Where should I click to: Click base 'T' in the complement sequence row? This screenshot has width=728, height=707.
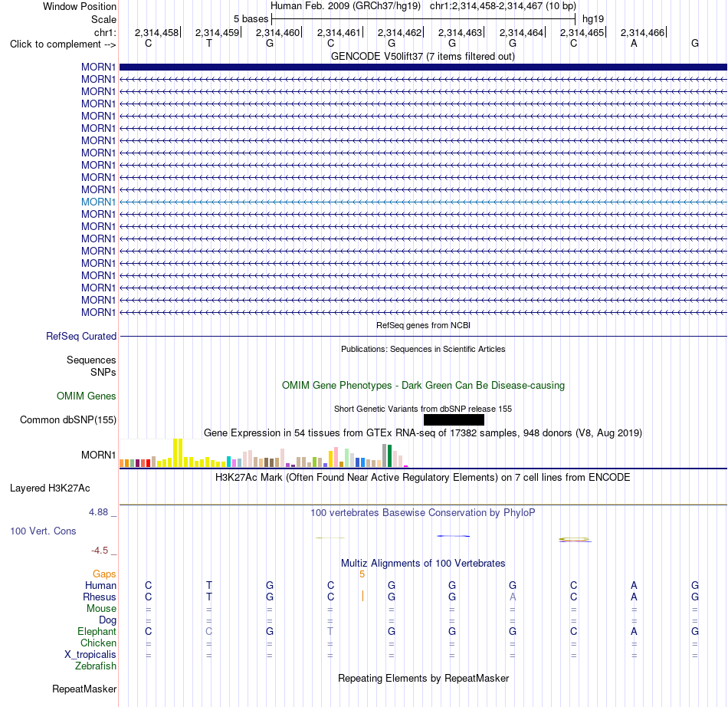(209, 43)
